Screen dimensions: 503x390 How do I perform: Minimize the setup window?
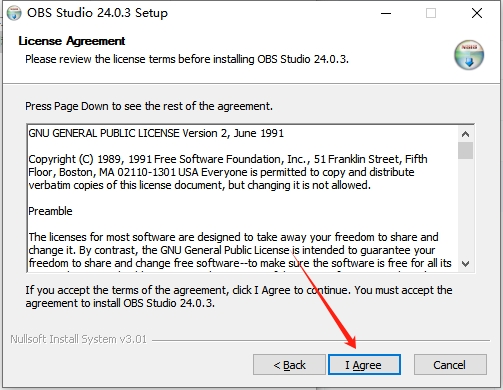pos(386,13)
